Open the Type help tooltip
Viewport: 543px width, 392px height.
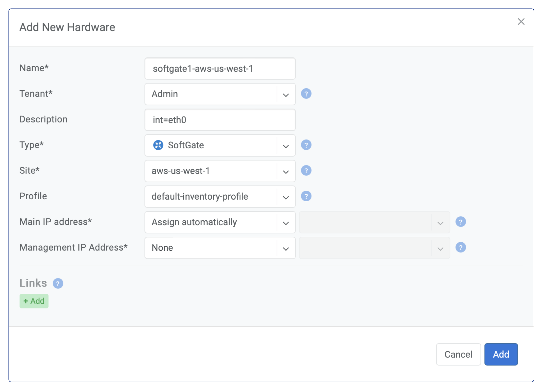click(307, 145)
